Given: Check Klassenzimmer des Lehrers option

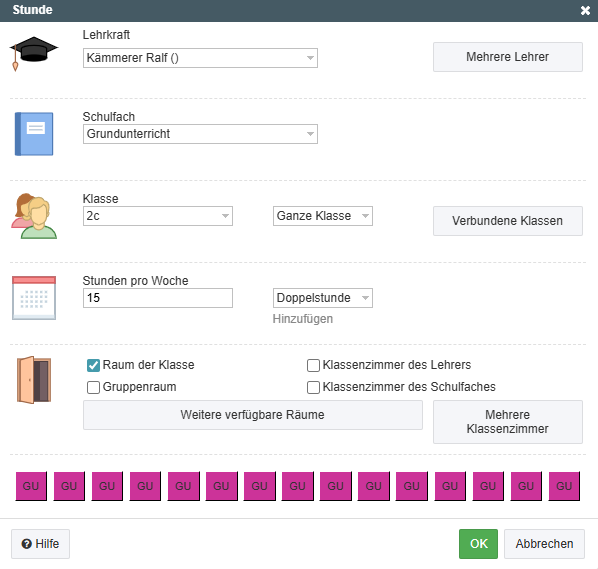Looking at the screenshot, I should (313, 365).
